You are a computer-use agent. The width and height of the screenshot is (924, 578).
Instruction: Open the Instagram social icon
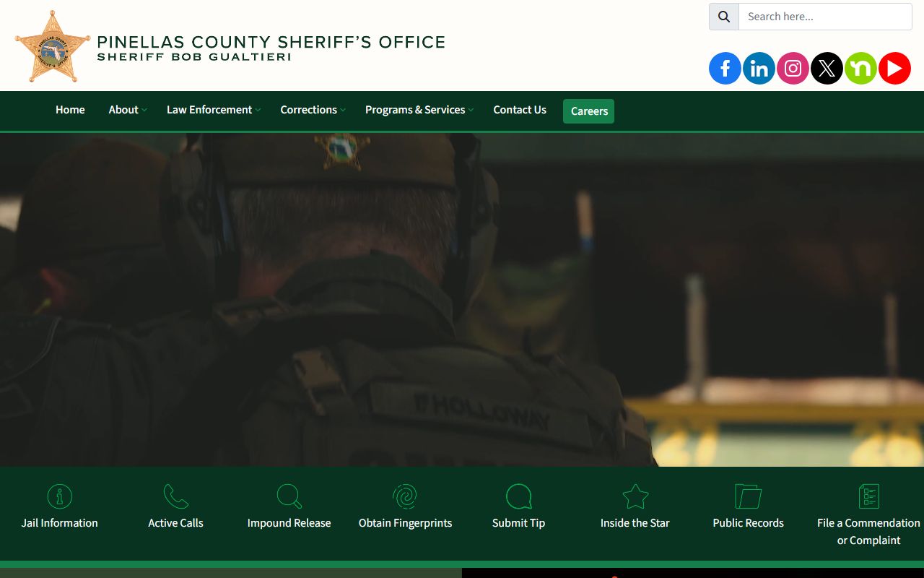click(793, 69)
